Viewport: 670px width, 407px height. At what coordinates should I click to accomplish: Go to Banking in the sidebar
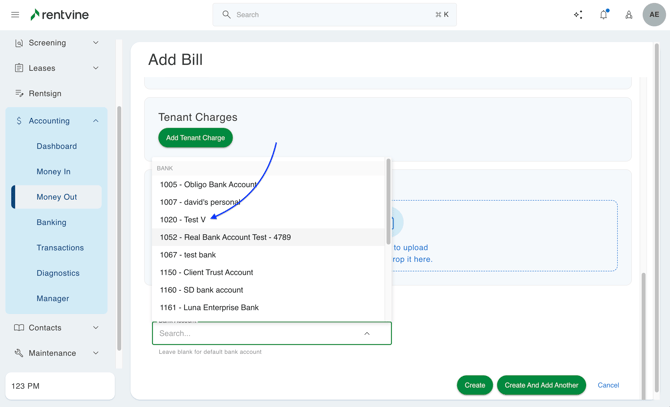pos(51,222)
